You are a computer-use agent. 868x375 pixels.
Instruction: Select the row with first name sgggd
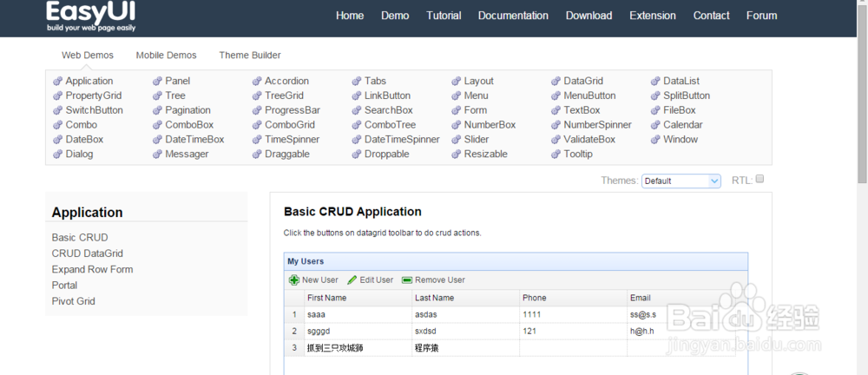tap(510, 332)
